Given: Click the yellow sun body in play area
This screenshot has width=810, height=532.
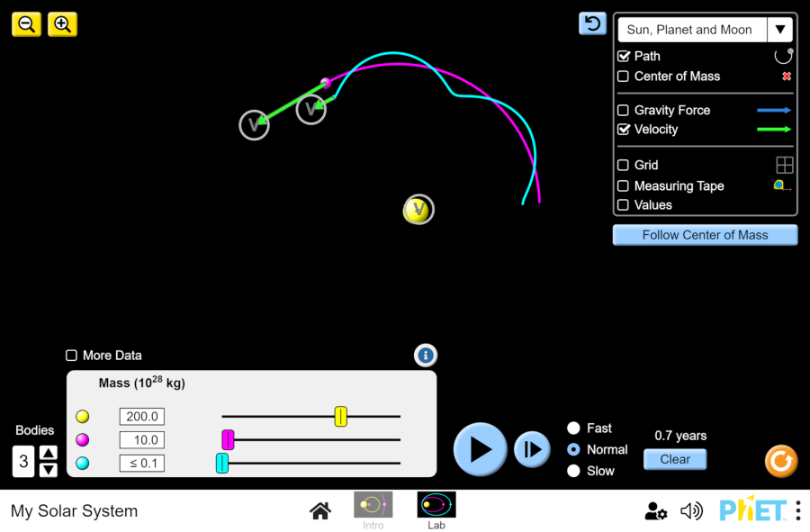Looking at the screenshot, I should point(417,210).
